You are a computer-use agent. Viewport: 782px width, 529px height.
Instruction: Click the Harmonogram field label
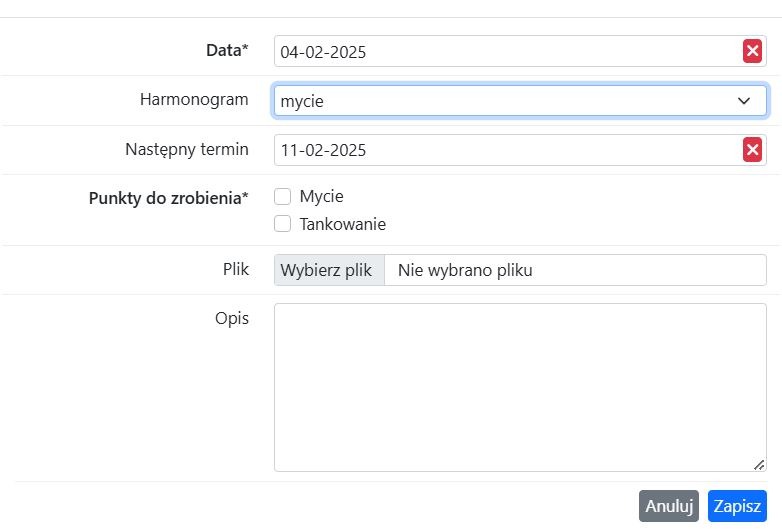point(194,99)
